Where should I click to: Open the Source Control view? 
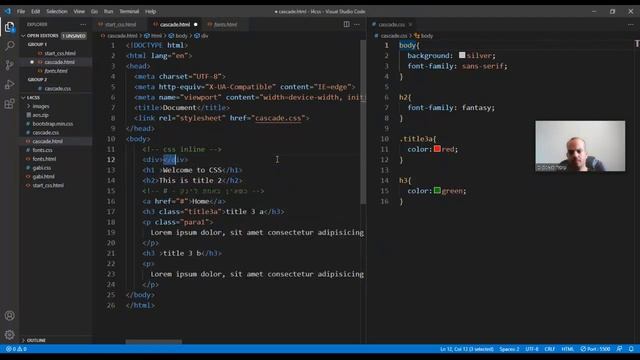point(9,65)
